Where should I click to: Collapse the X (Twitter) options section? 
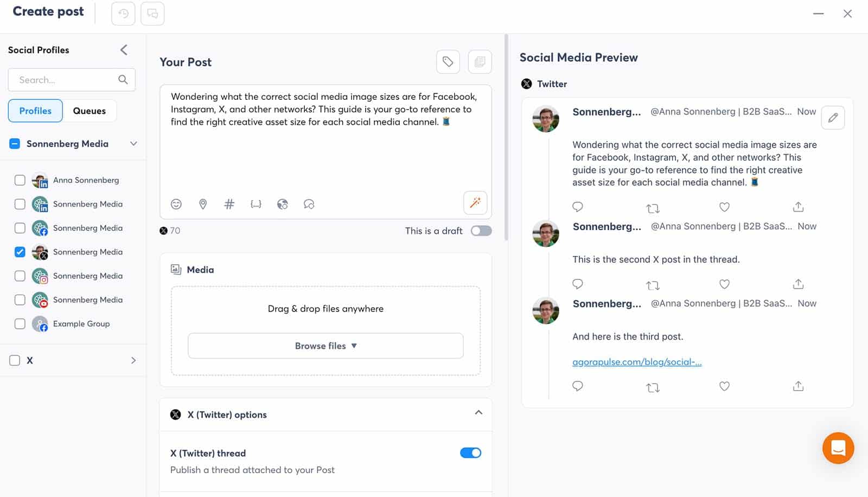(x=479, y=413)
